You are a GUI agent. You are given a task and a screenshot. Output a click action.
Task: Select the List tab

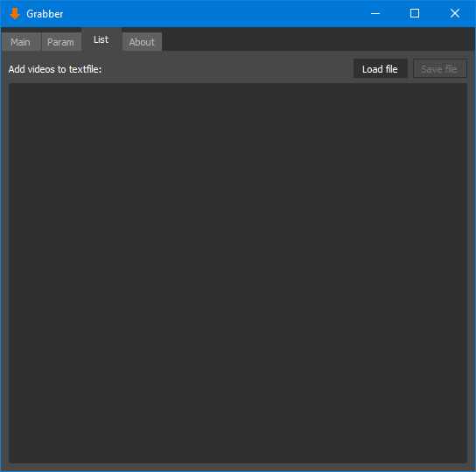coord(101,39)
